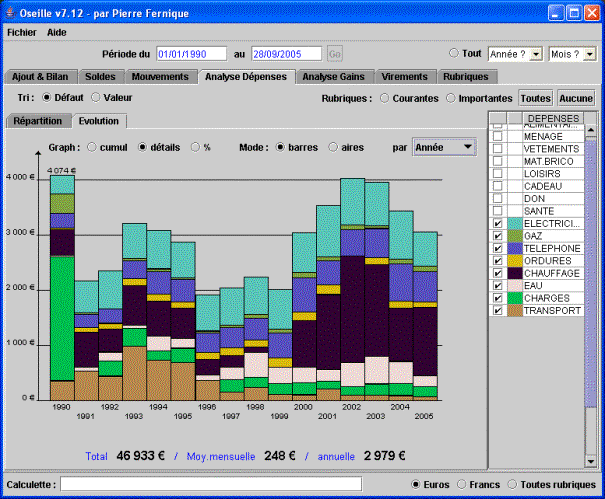Click the ELECTRICI... turquoise color swatch
The height and width of the screenshot is (499, 605).
click(515, 223)
